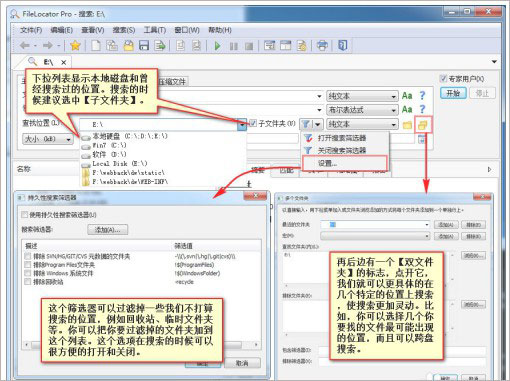
Task: Click the pause toolbar icon
Action: click(234, 46)
